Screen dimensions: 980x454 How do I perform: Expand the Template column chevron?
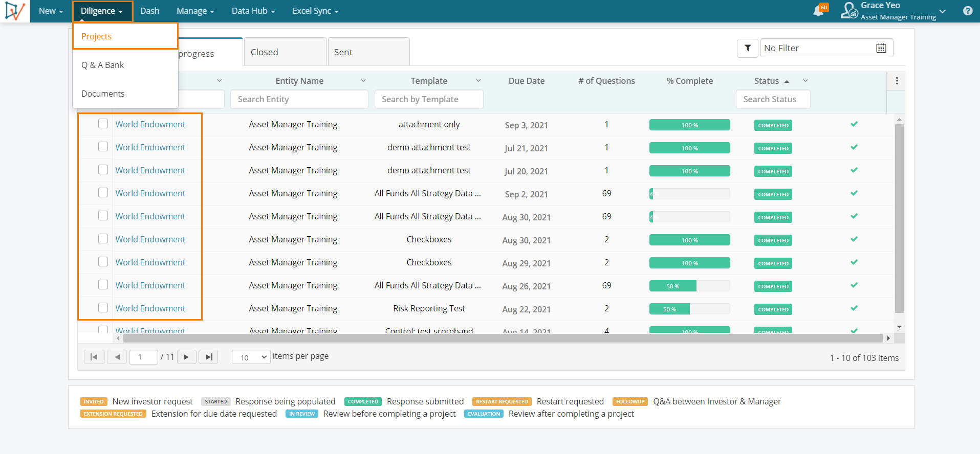(478, 81)
